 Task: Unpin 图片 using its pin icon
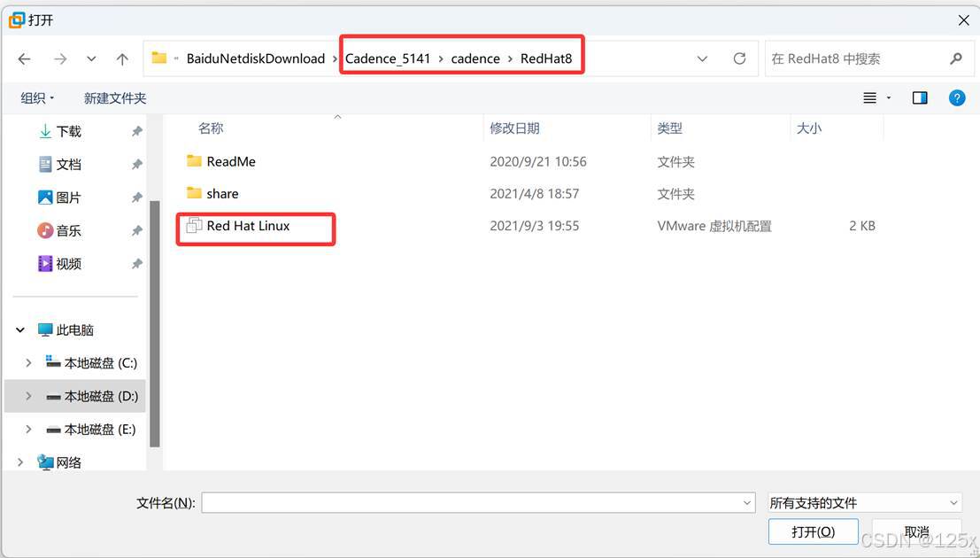[137, 198]
